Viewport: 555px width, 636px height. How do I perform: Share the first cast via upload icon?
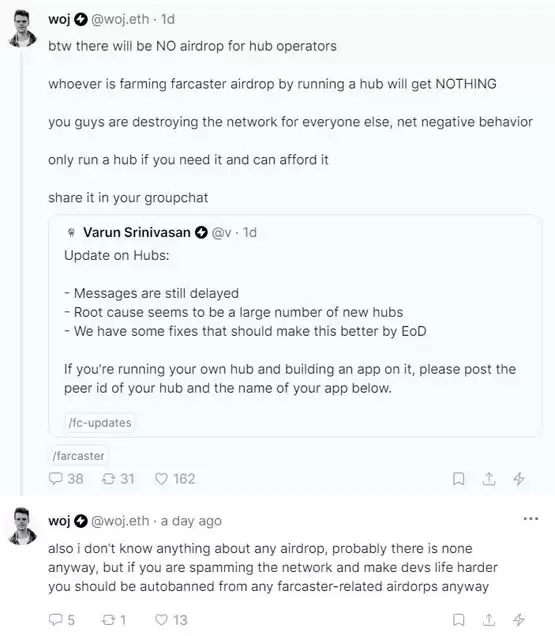(x=489, y=479)
